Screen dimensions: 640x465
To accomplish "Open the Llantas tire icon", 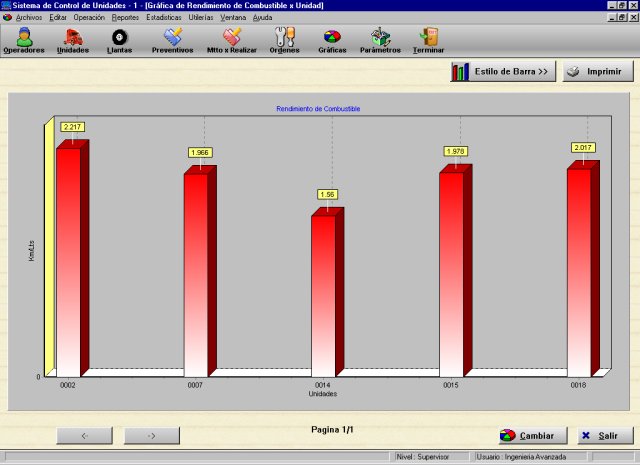I will pos(119,39).
